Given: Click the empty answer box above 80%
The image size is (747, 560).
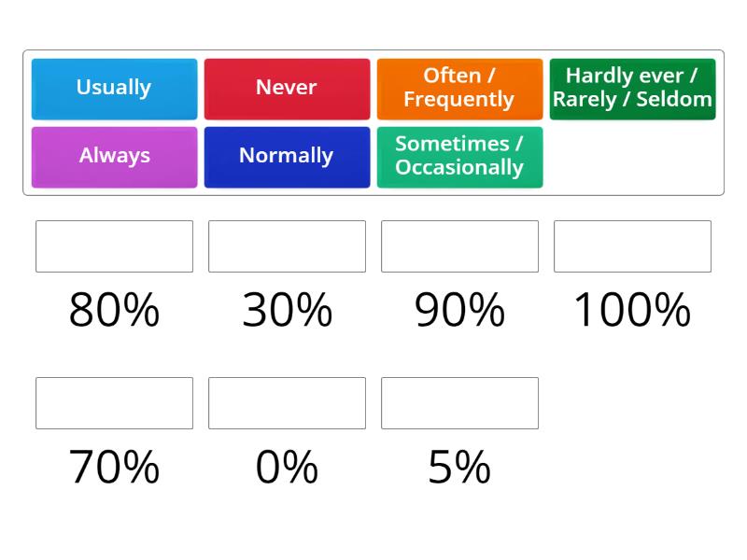Looking at the screenshot, I should [114, 246].
